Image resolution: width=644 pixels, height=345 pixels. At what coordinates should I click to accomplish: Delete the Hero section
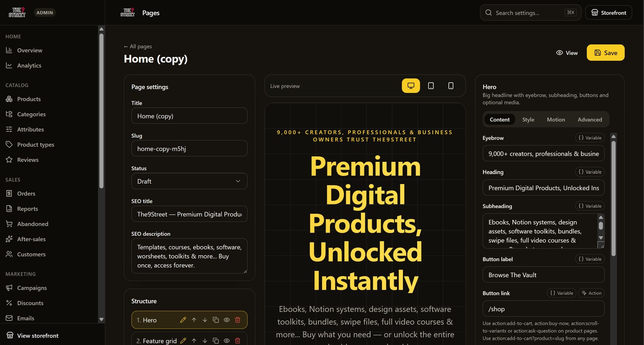(237, 320)
